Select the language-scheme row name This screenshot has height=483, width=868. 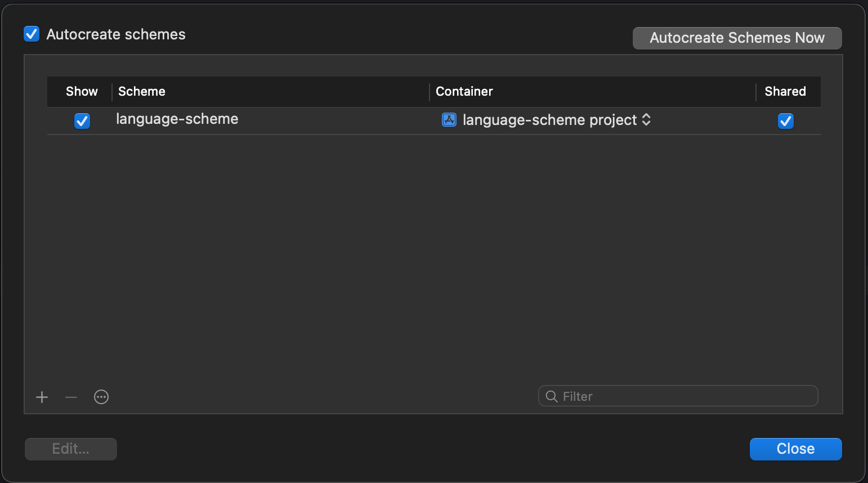point(177,119)
